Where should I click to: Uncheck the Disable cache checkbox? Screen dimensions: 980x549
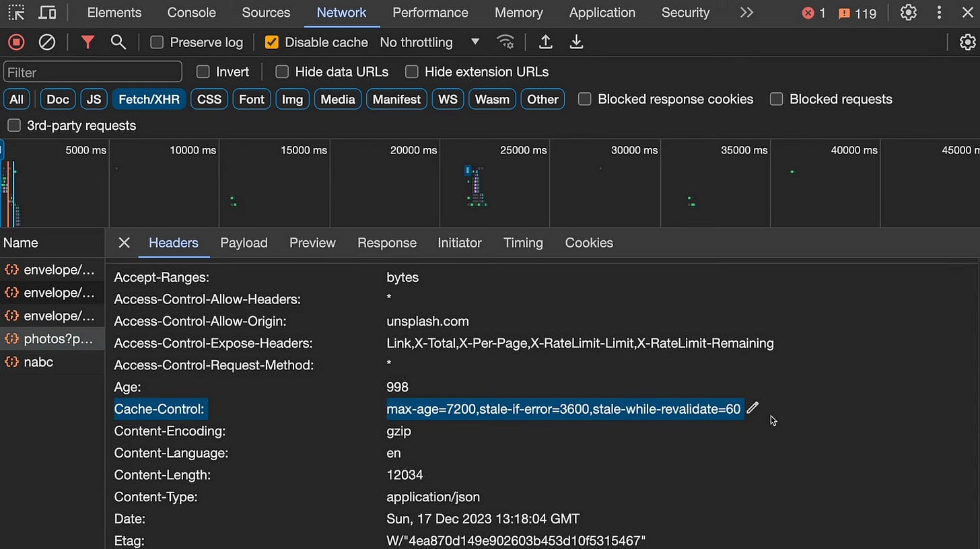(271, 42)
